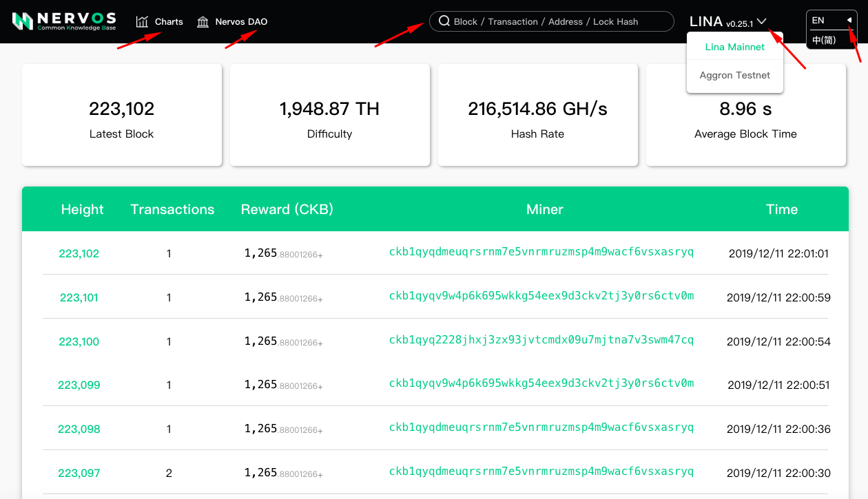Click the Nervos logo in header
Screen dimensions: 868x499
(x=64, y=21)
